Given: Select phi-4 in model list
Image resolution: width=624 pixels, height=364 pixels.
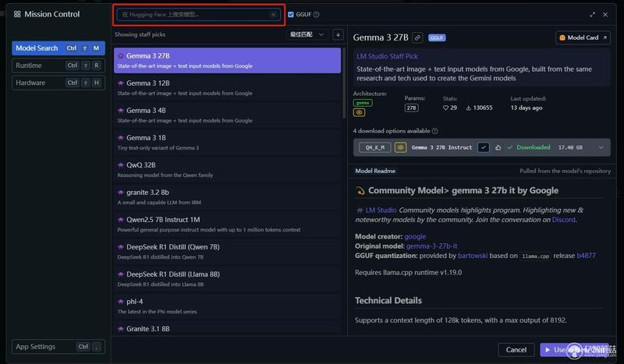Looking at the screenshot, I should point(227,306).
